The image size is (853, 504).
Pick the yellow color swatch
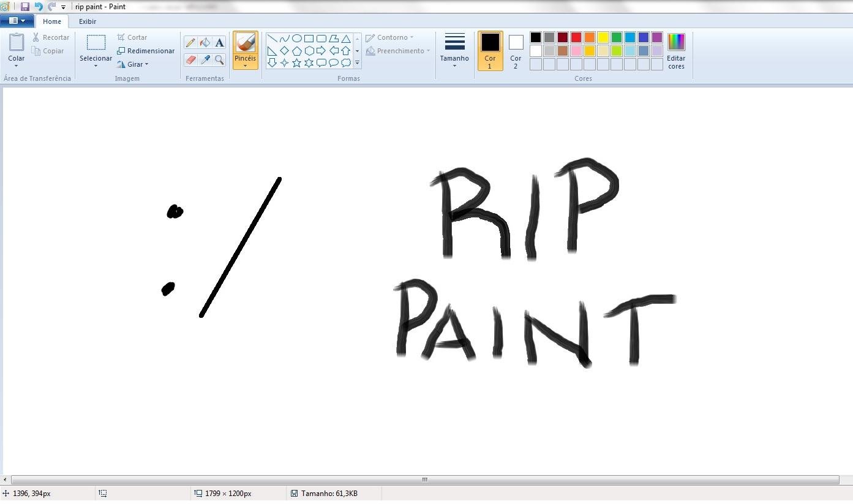(x=603, y=37)
